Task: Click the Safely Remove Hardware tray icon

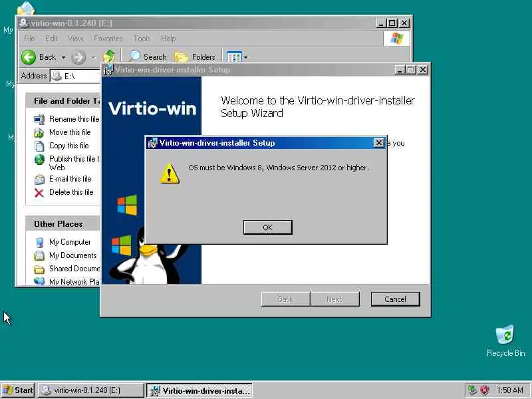Action: click(472, 390)
